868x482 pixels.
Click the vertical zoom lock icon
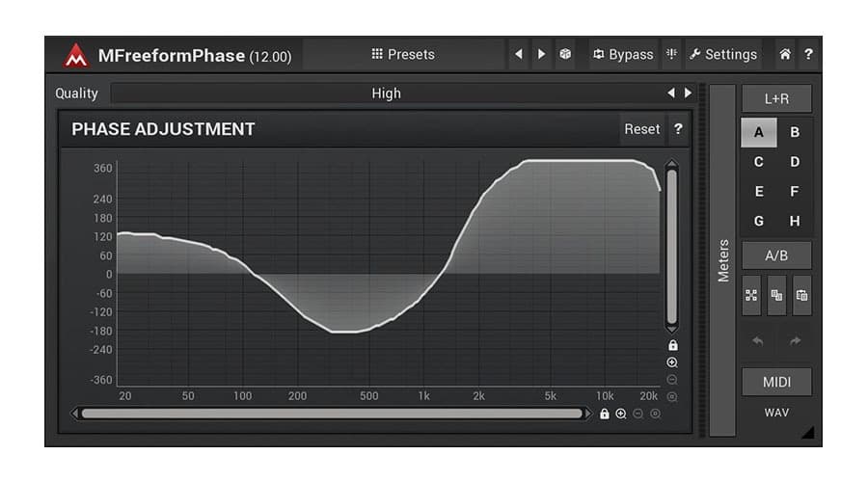pos(672,345)
